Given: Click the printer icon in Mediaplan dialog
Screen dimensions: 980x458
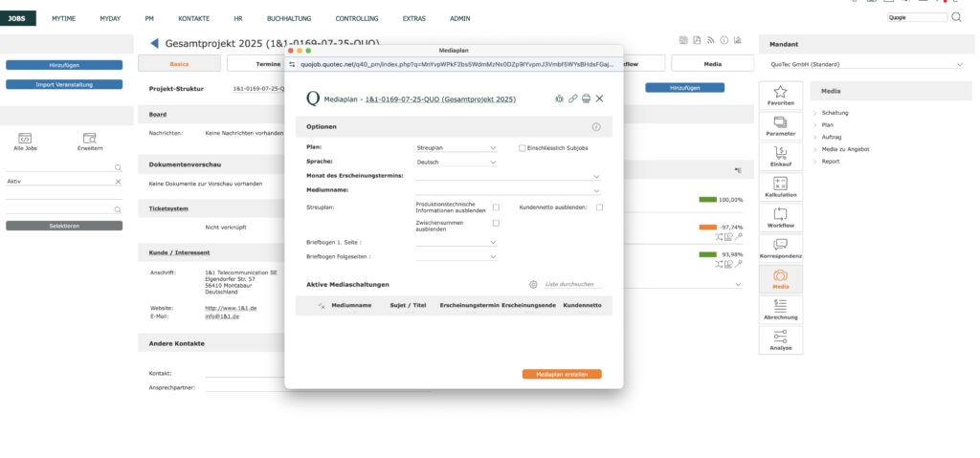Looking at the screenshot, I should pyautogui.click(x=586, y=98).
